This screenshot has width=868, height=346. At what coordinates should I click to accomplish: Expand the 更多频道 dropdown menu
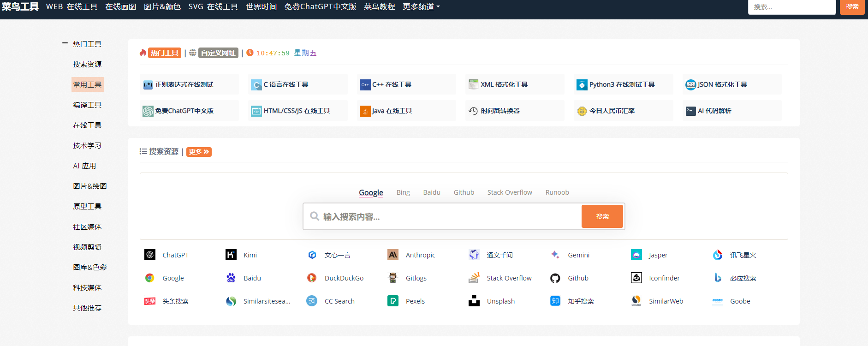[x=421, y=7]
